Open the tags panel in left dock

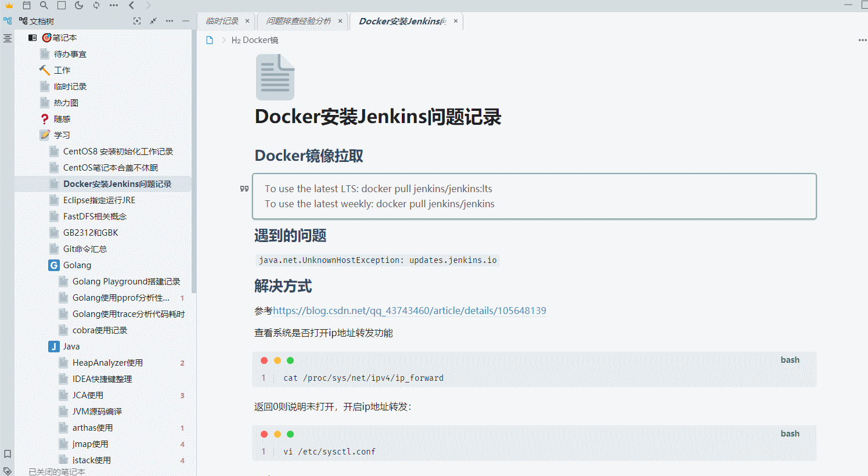[8, 471]
